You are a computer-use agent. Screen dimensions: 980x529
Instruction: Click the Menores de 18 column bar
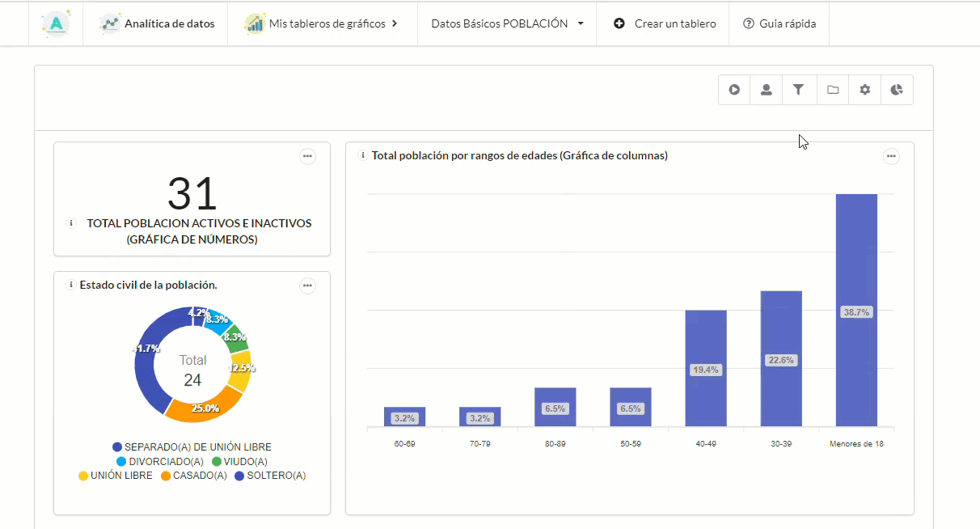point(856,310)
